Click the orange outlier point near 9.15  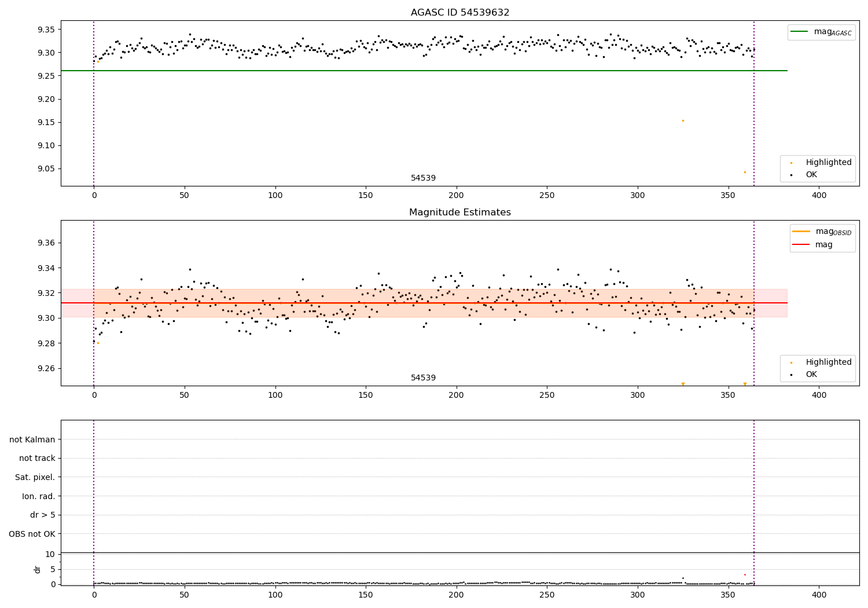point(683,120)
